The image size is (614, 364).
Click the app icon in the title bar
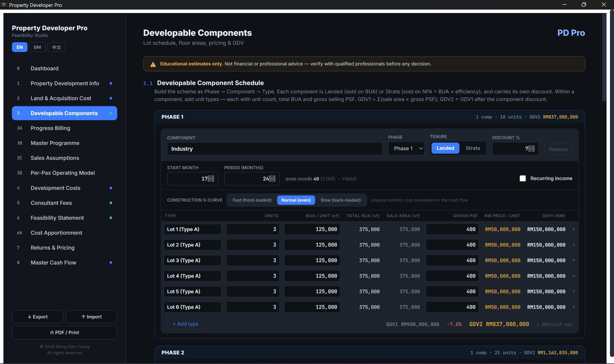(x=4, y=5)
